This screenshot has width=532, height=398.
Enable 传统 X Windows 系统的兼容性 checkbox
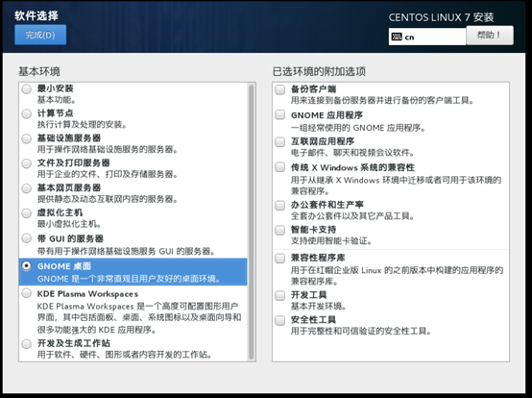click(279, 167)
